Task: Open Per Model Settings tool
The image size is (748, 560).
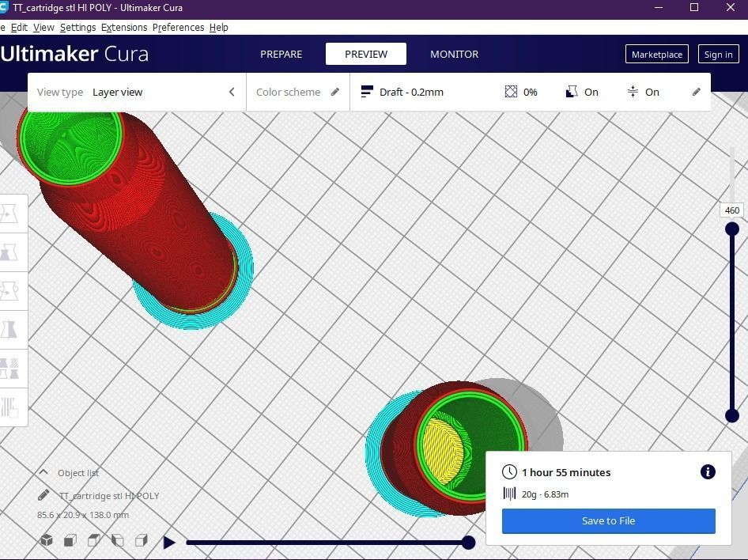Action: (x=9, y=369)
